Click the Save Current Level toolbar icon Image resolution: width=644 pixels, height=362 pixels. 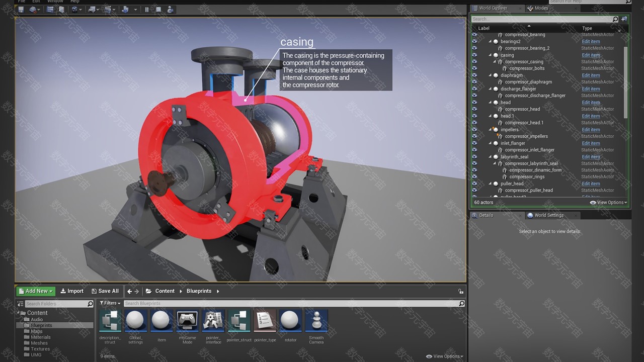click(21, 9)
